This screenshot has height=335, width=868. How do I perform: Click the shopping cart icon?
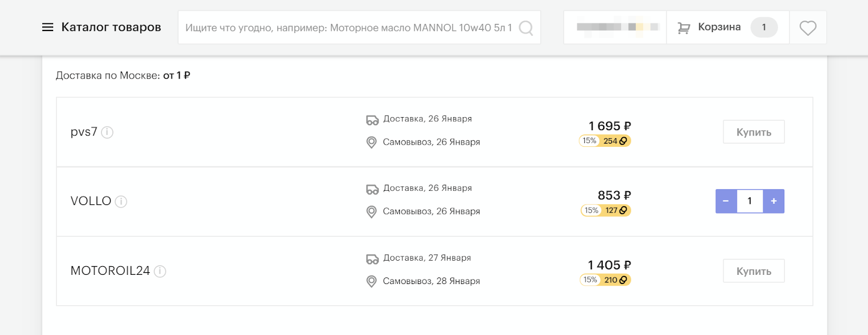(684, 28)
